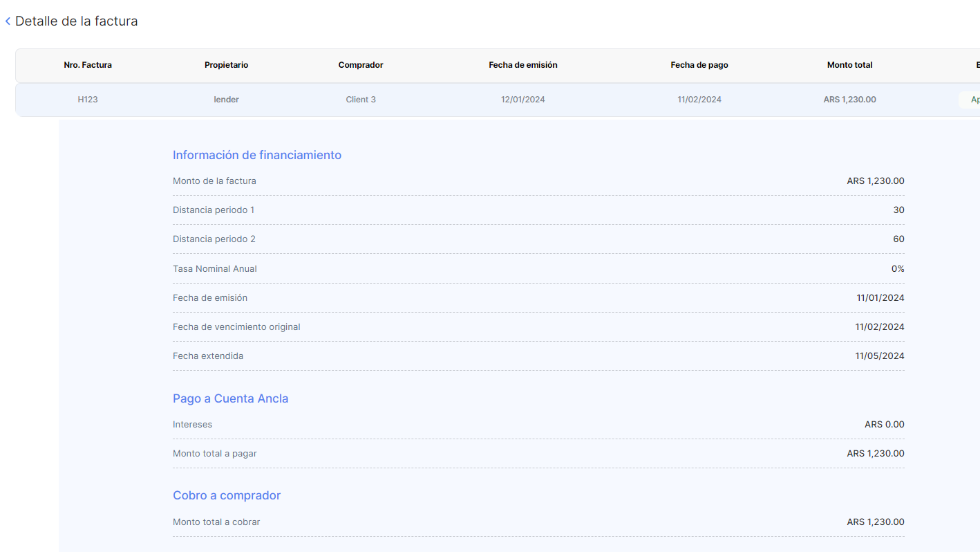The width and height of the screenshot is (980, 552).
Task: Click the 'Información de financiamiento' section heading
Action: pos(257,155)
